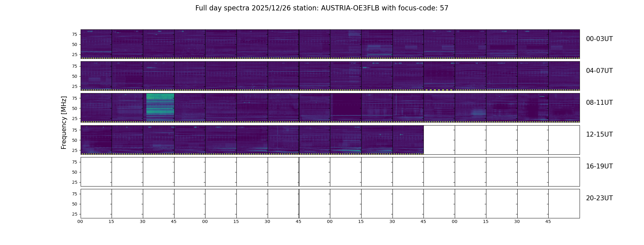The image size is (644, 245).
Task: Click the plot title mentioning AUSTRIA-OE3FLB
Action: [322, 8]
